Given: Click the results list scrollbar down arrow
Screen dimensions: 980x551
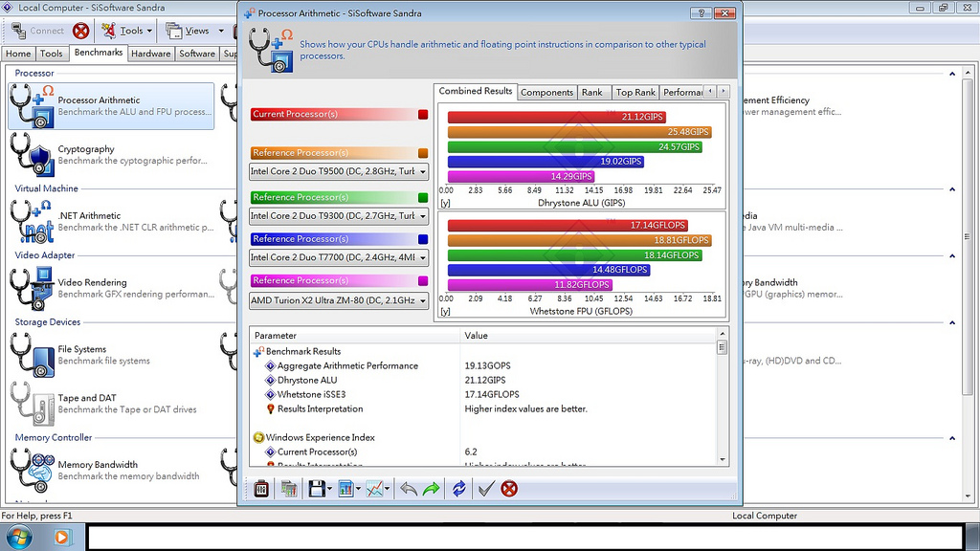Looking at the screenshot, I should coord(723,460).
